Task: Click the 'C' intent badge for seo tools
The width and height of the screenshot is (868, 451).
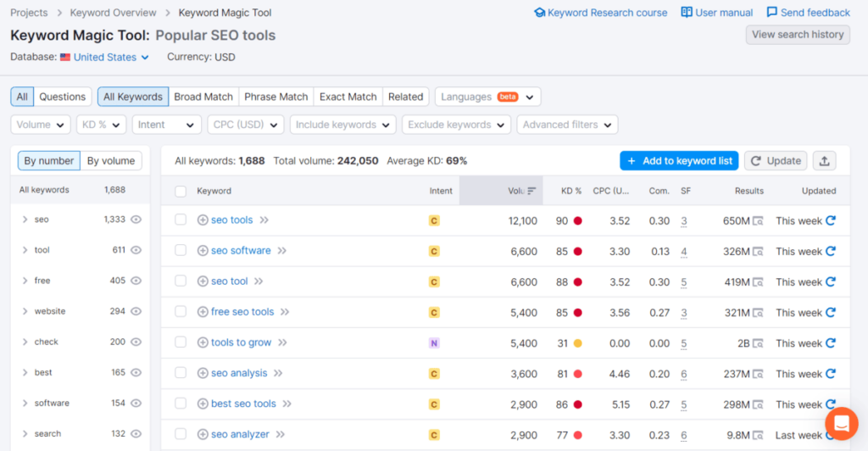Action: click(x=434, y=220)
